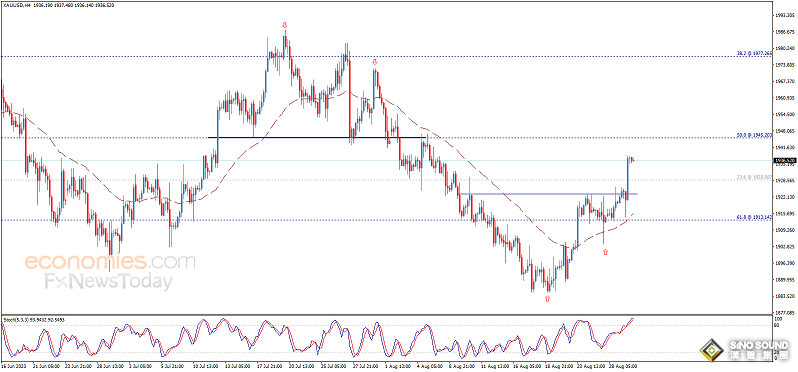
Task: Click the 50.0 Fibonacci level label
Action: pyautogui.click(x=754, y=135)
